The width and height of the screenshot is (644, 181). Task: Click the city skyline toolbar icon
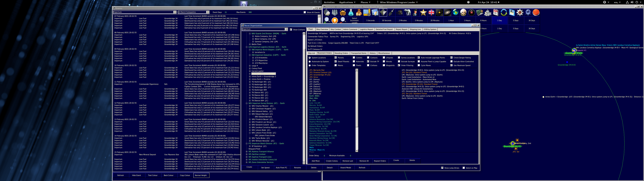[335, 13]
